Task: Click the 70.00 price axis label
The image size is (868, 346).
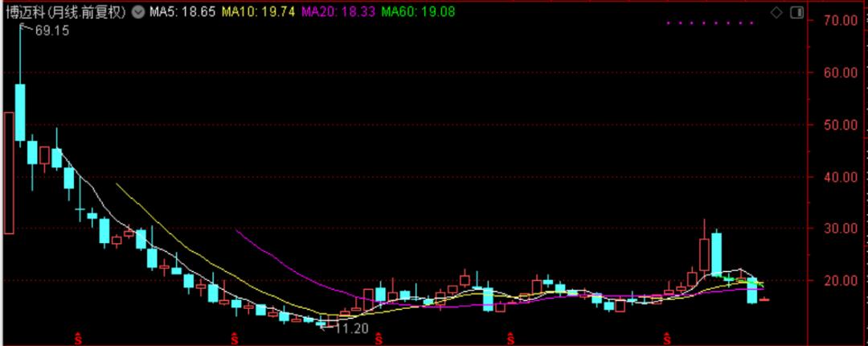Action: pos(840,20)
